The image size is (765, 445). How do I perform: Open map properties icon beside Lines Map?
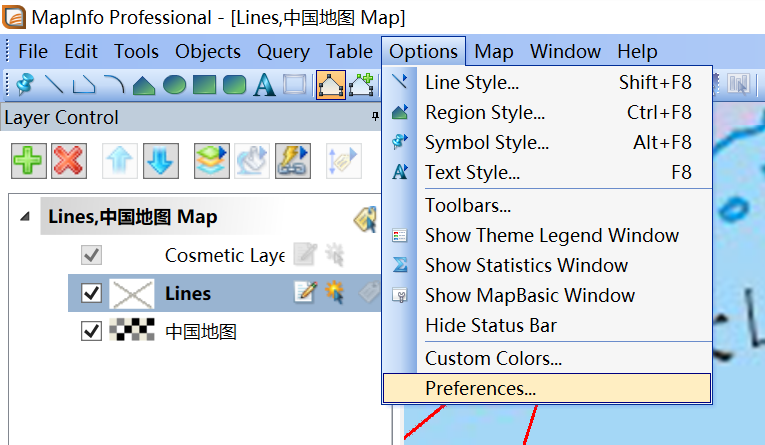point(365,219)
